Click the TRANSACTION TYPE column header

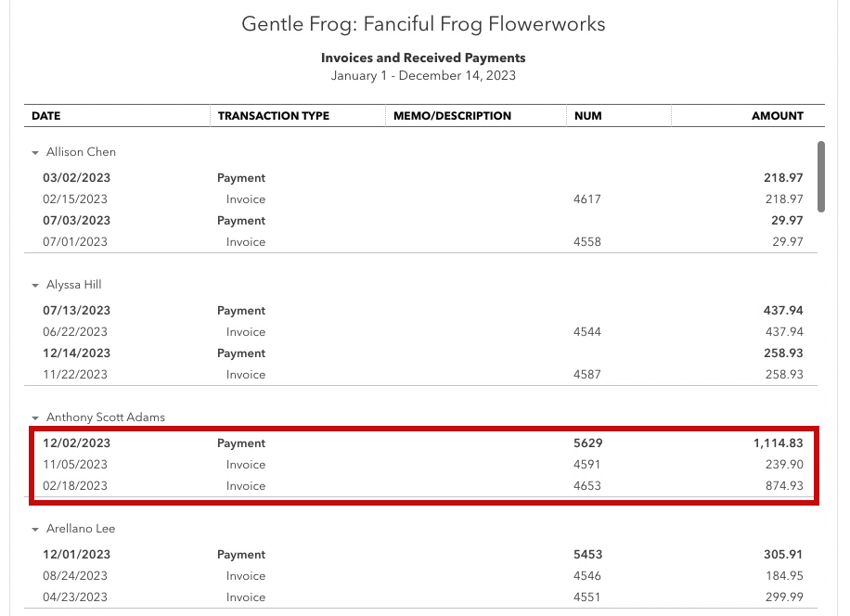click(x=273, y=116)
